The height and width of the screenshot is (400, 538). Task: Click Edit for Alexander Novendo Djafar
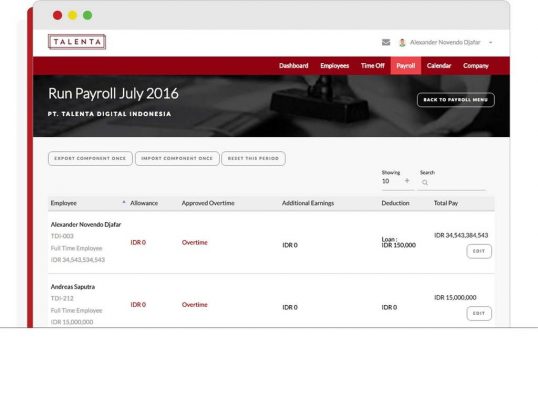(x=479, y=251)
